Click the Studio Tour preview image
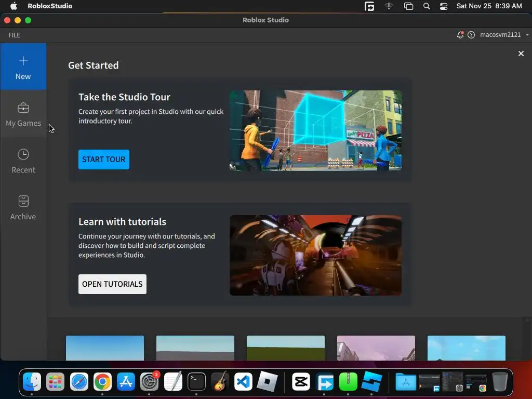The height and width of the screenshot is (399, 532). tap(315, 130)
